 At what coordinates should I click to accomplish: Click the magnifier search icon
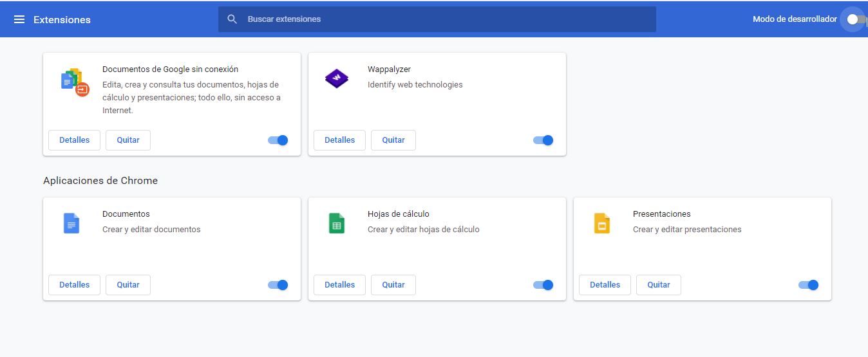pyautogui.click(x=232, y=19)
